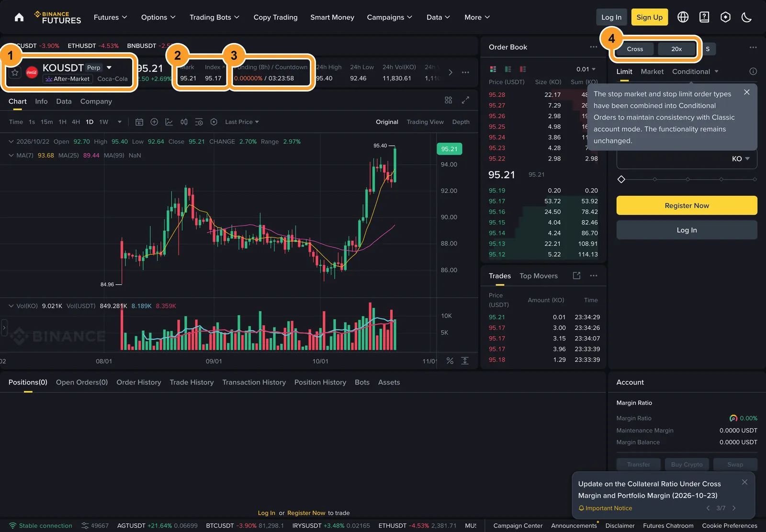Add KOUSDT to favorites star
The height and width of the screenshot is (532, 766).
[x=15, y=73]
